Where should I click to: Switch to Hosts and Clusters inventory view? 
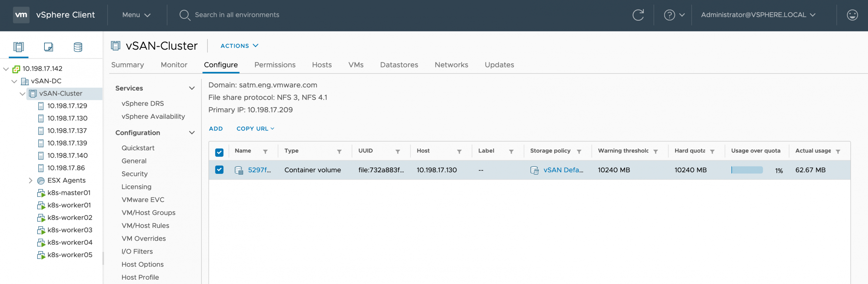[19, 47]
